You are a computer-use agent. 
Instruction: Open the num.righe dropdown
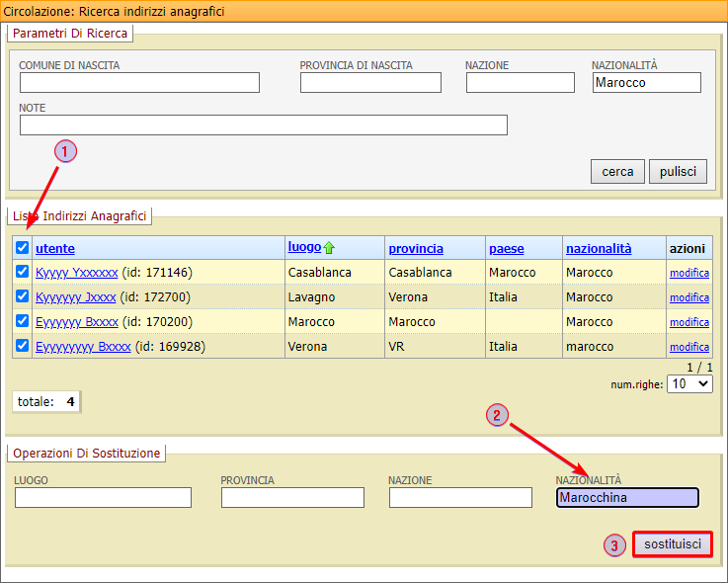click(x=689, y=383)
